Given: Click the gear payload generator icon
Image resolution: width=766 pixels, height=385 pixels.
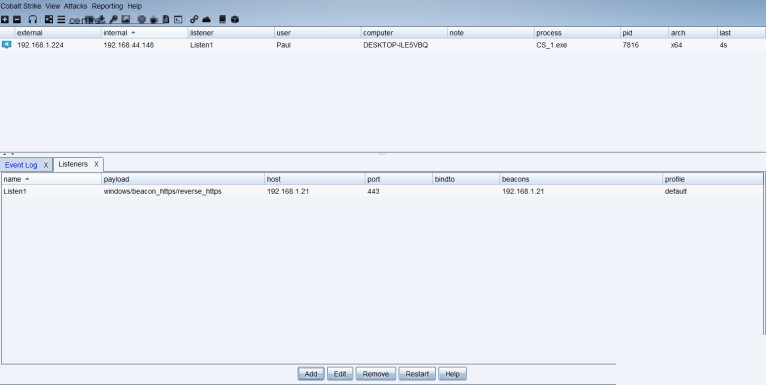Looking at the screenshot, I should pos(142,20).
